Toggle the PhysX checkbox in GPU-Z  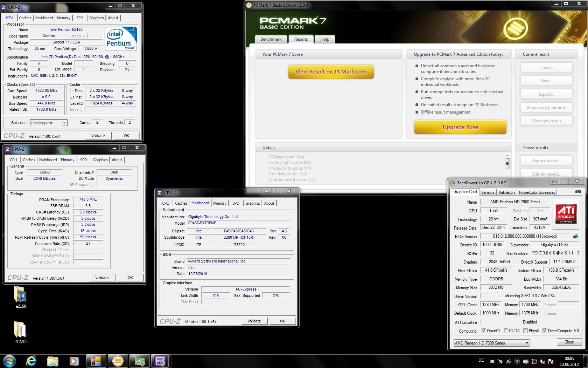(525, 330)
